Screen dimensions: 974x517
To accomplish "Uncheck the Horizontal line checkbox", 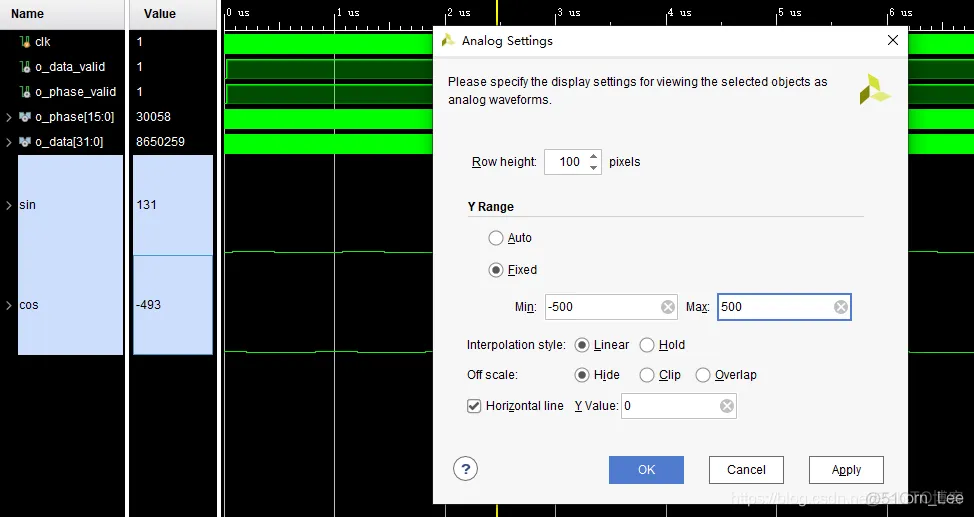I will tap(474, 406).
